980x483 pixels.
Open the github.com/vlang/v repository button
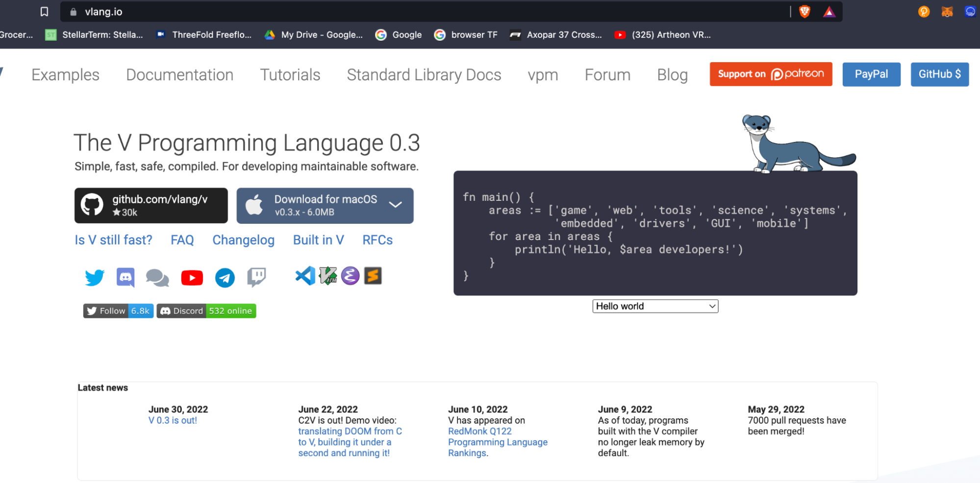click(151, 205)
